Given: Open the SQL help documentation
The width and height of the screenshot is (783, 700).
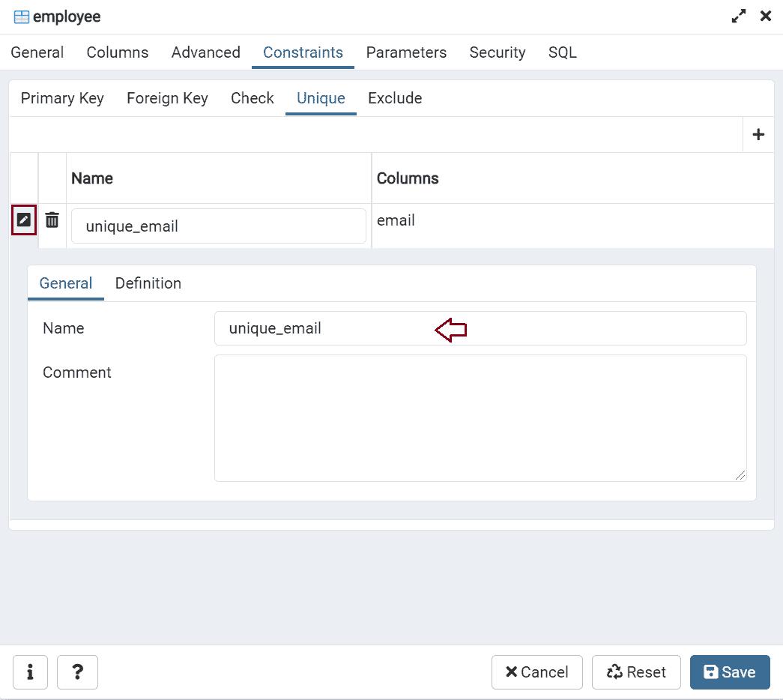Looking at the screenshot, I should click(77, 672).
